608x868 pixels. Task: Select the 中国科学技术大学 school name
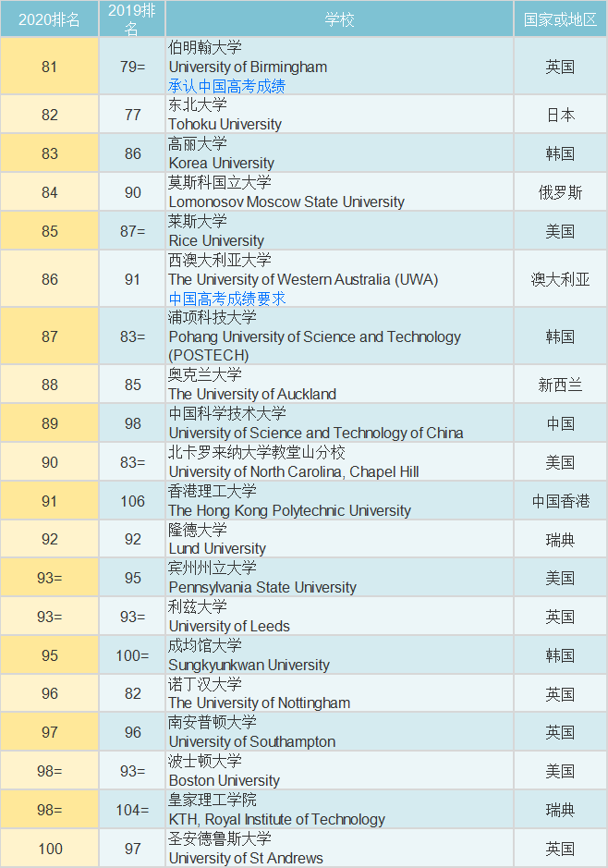226,413
